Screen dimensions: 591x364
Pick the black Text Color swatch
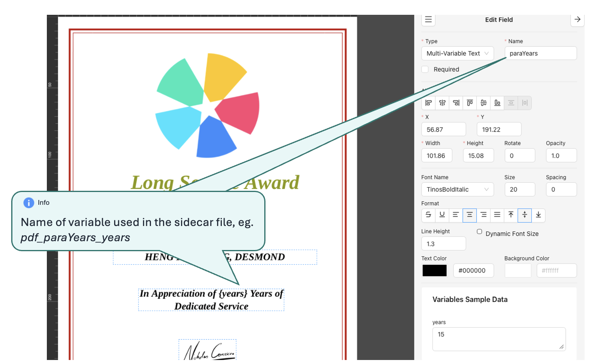click(434, 270)
